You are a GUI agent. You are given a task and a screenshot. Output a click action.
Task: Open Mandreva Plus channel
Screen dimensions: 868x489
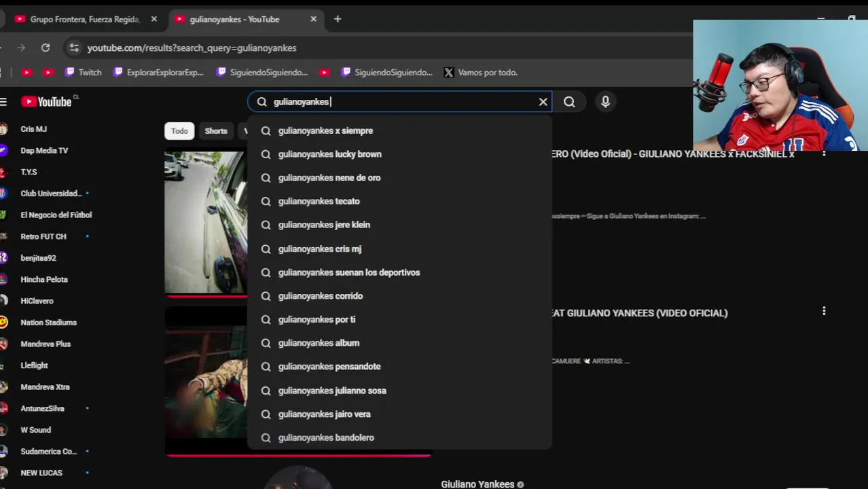coord(46,344)
